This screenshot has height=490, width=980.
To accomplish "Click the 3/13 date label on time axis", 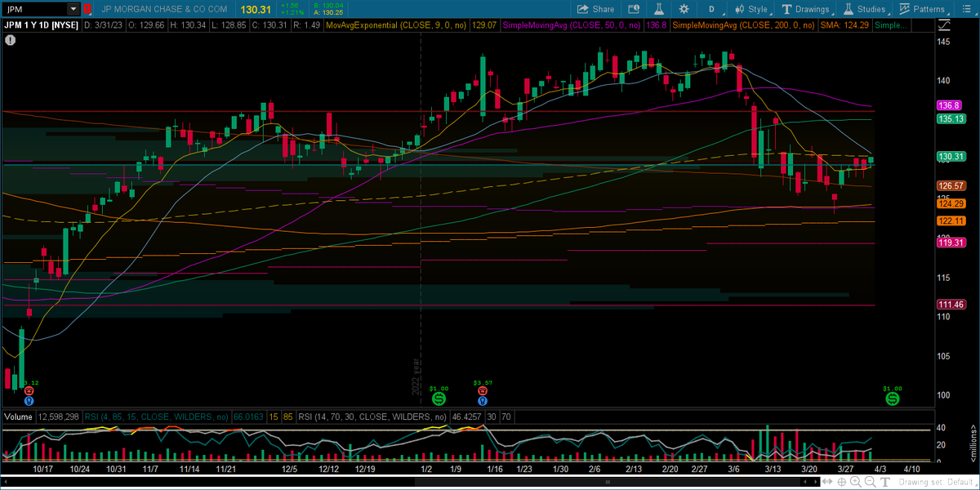I will click(773, 470).
